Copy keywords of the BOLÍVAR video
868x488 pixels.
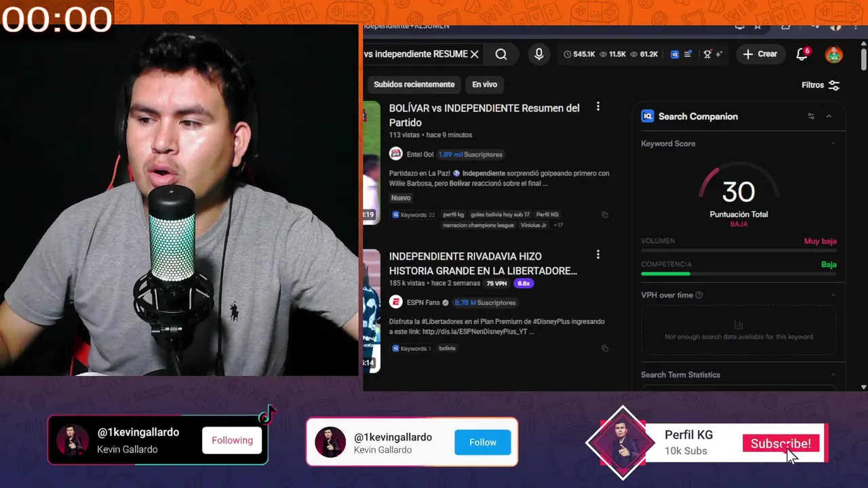click(605, 215)
